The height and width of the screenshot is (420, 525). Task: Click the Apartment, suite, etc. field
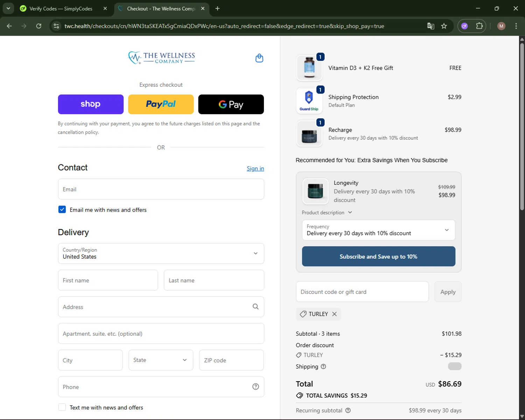pos(161,334)
